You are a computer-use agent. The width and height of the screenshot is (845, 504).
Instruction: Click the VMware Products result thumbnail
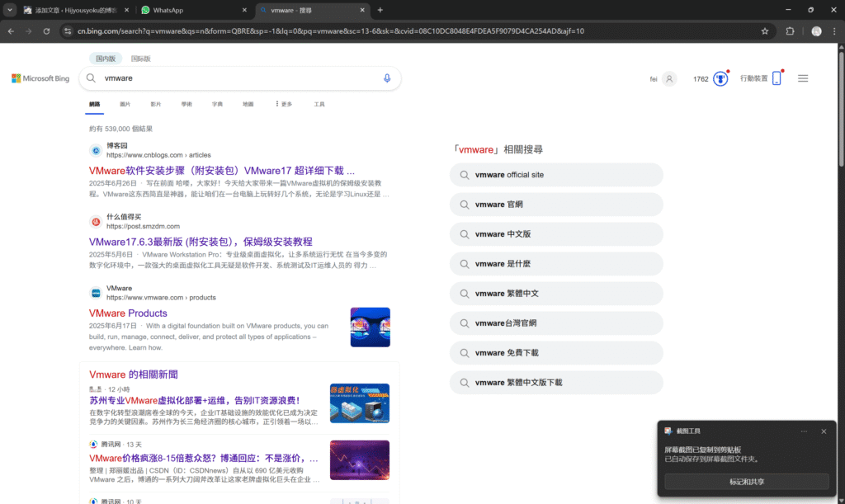(x=371, y=327)
